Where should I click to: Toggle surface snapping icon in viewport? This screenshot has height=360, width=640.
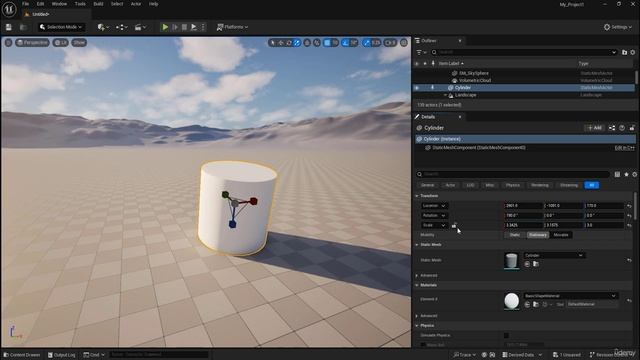click(x=317, y=42)
